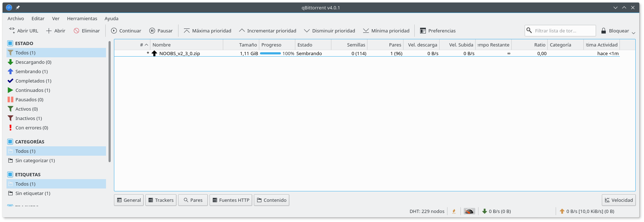Focus the 'Filtrar lista de tor...' search field
The width and height of the screenshot is (644, 222).
[560, 31]
